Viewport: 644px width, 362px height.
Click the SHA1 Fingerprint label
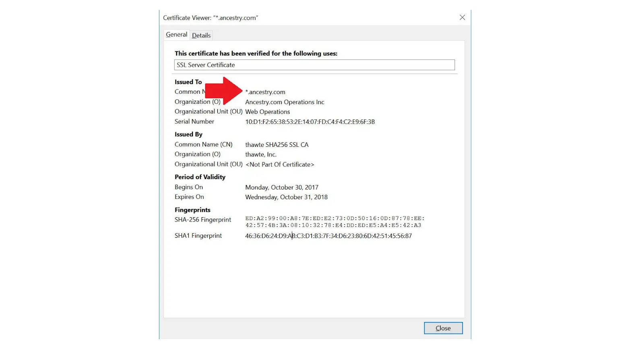(x=198, y=236)
